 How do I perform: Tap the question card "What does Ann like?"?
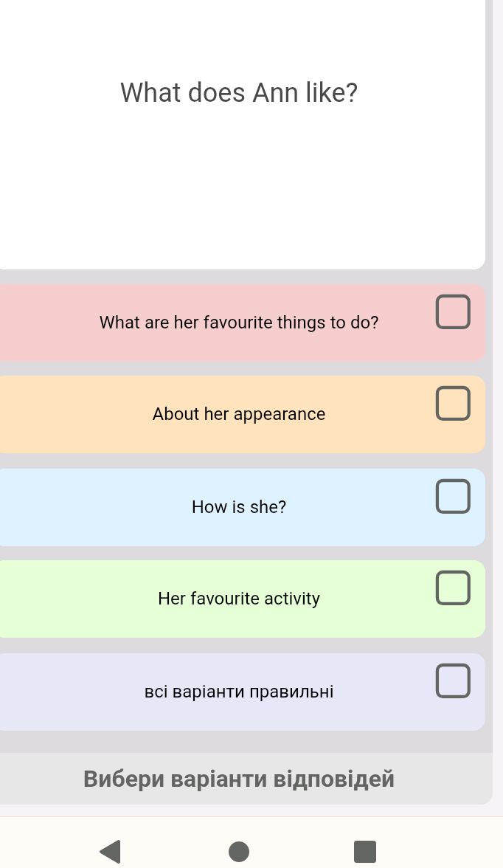[x=237, y=92]
